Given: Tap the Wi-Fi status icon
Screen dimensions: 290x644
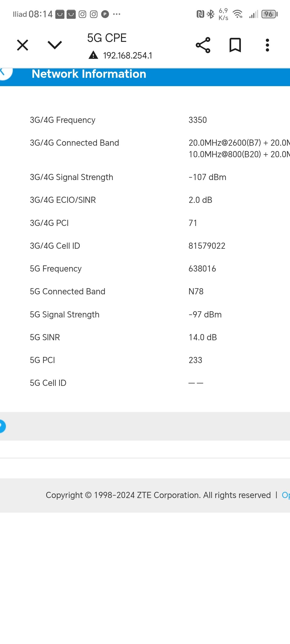Looking at the screenshot, I should [x=238, y=14].
